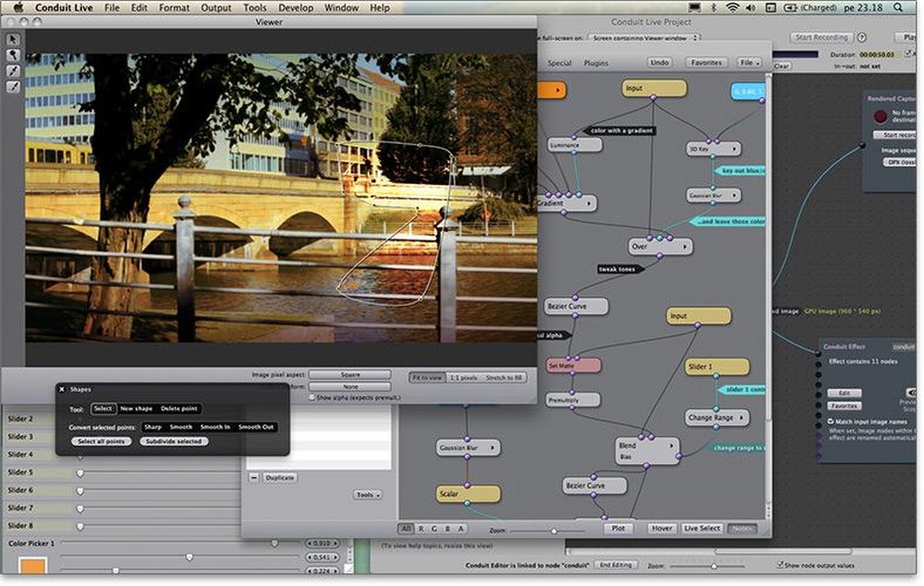This screenshot has height=586, width=924.
Task: Open the Develop menu in the menu bar
Action: [296, 7]
